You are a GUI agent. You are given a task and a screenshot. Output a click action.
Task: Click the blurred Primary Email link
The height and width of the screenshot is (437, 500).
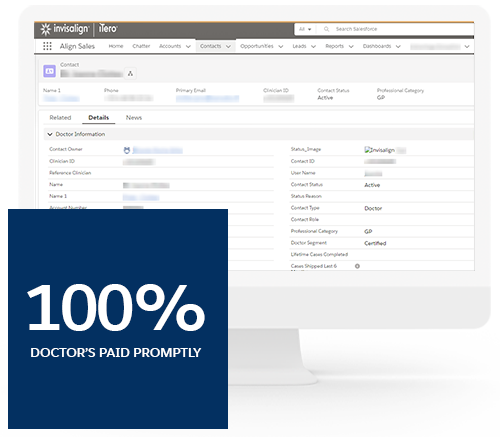[x=207, y=98]
